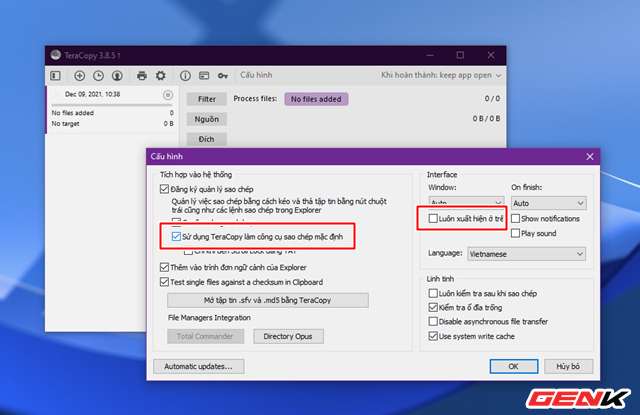This screenshot has height=415, width=640.
Task: Click the Cấu hình label in toolbar
Action: [256, 75]
